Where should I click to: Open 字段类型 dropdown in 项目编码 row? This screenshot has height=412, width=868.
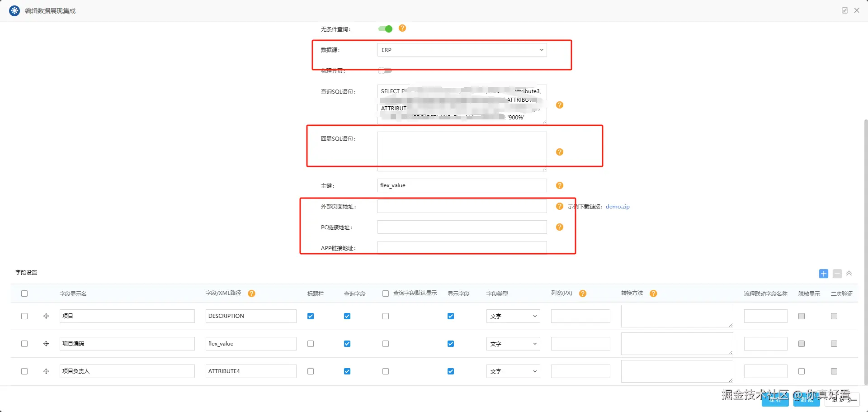pyautogui.click(x=513, y=344)
